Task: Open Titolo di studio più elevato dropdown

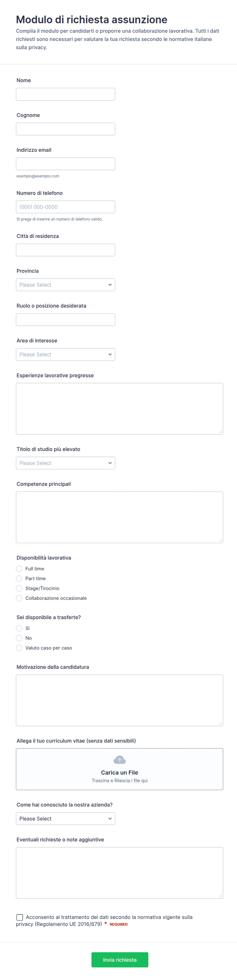Action: pyautogui.click(x=65, y=463)
